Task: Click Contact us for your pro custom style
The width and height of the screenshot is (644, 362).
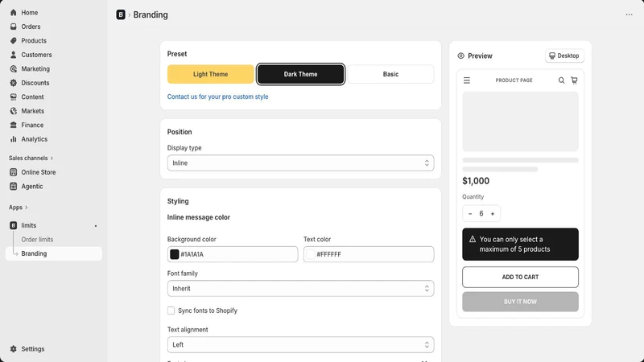Action: pyautogui.click(x=217, y=97)
